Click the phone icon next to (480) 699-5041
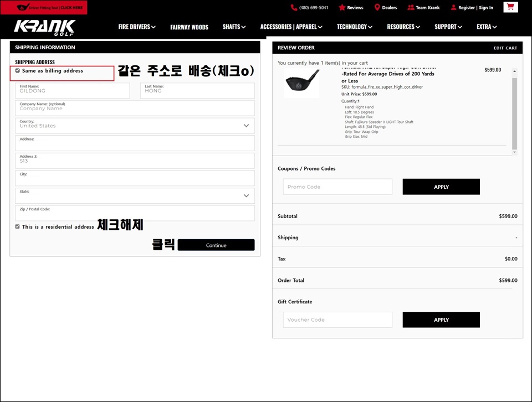This screenshot has width=532, height=402. click(294, 7)
